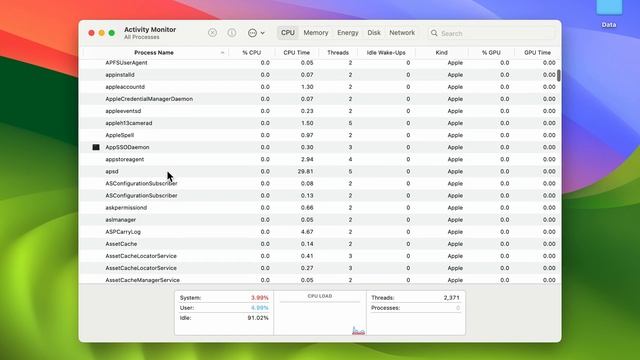Switch to the Memory tab
640x360 pixels.
pyautogui.click(x=316, y=33)
